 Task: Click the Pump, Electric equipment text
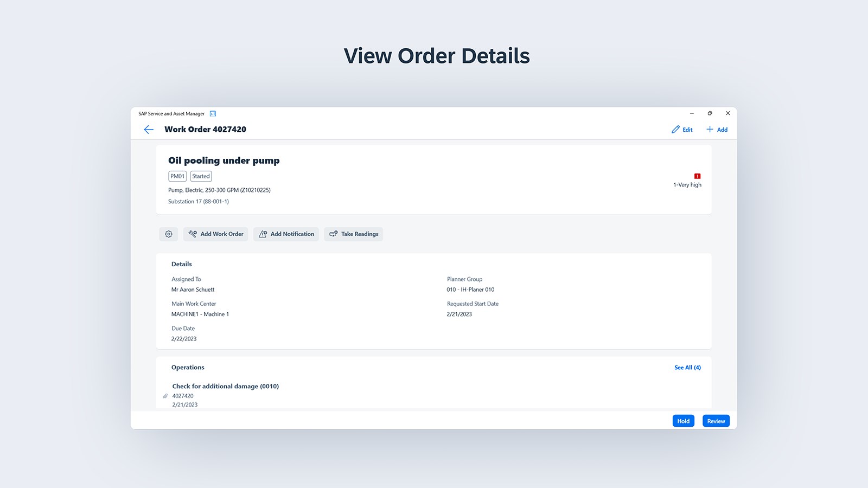[x=219, y=190]
